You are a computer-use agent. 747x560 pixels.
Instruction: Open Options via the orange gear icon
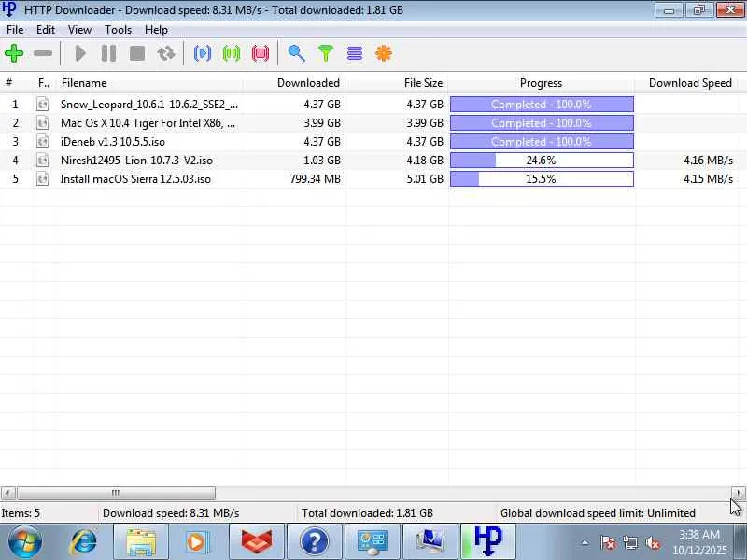click(384, 53)
